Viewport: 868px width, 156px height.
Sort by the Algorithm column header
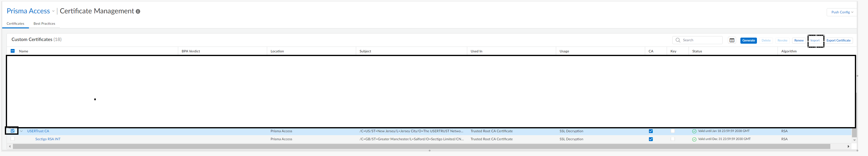point(789,51)
